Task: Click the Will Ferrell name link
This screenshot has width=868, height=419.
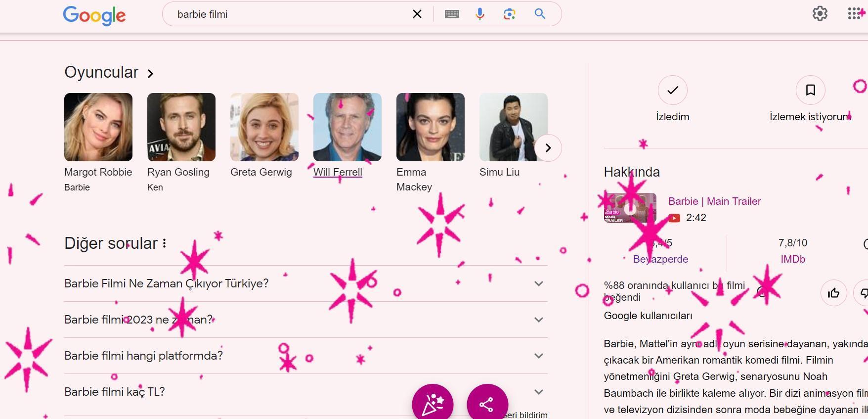Action: (x=338, y=172)
